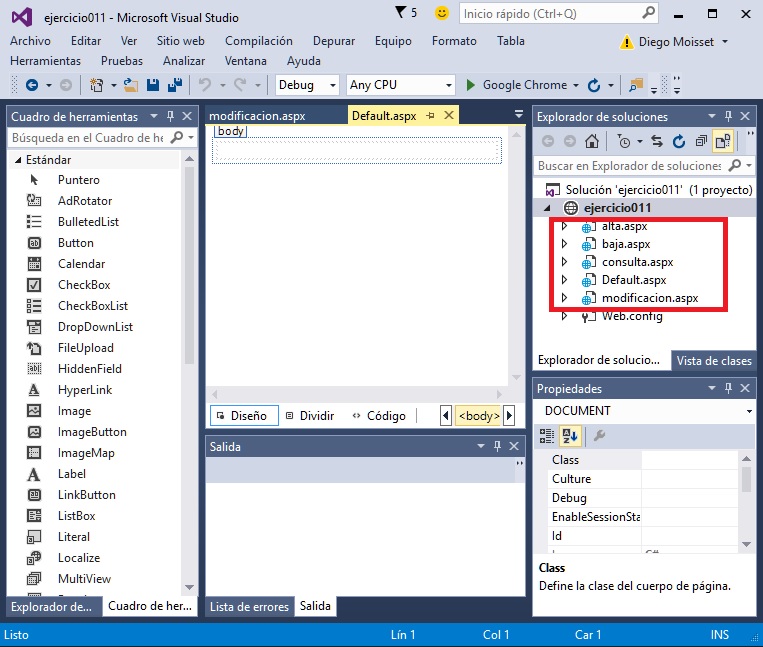The height and width of the screenshot is (647, 763).
Task: Switch to Código view
Action: 379,416
